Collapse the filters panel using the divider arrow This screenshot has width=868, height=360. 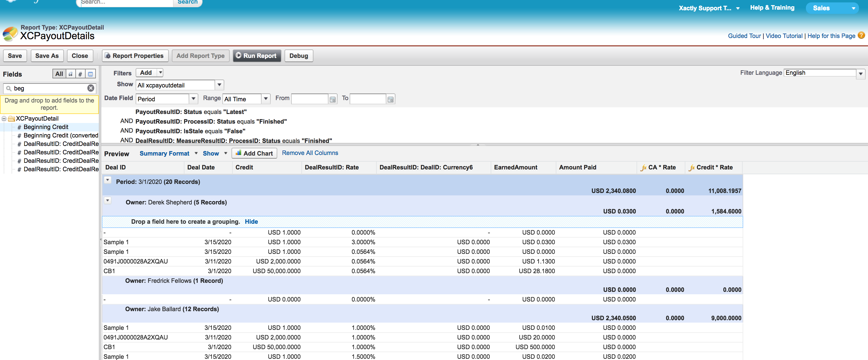pos(477,144)
